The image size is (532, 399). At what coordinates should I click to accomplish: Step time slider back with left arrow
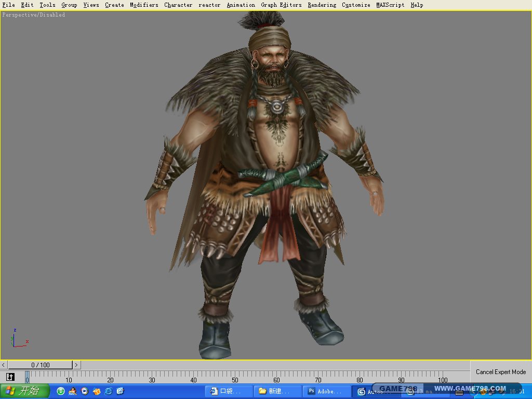pyautogui.click(x=4, y=365)
